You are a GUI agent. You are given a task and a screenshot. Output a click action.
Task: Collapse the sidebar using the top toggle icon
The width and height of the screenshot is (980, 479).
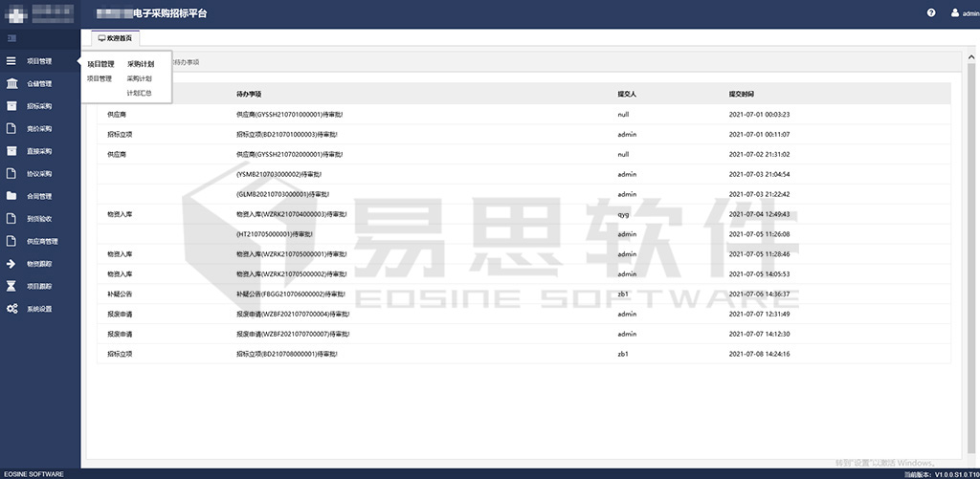click(x=11, y=38)
